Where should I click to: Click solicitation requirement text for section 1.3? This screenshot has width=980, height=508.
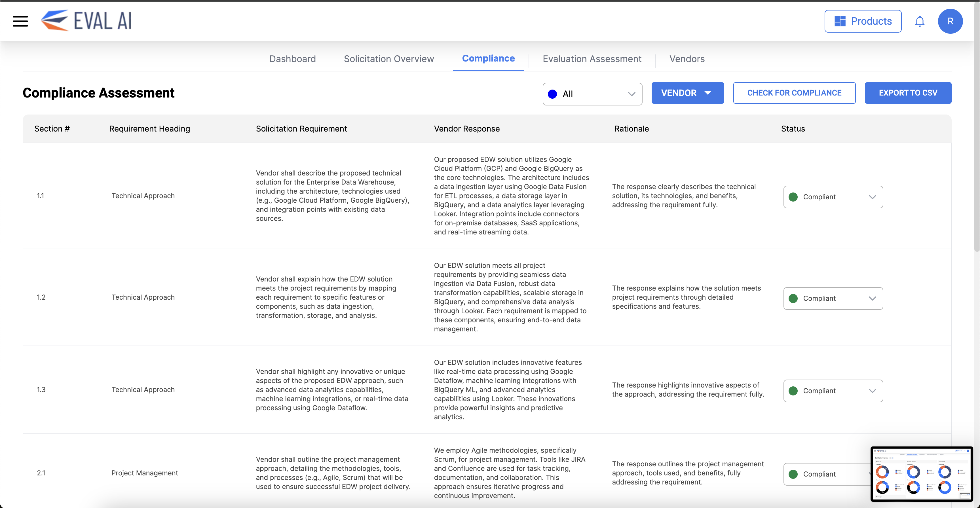point(332,390)
